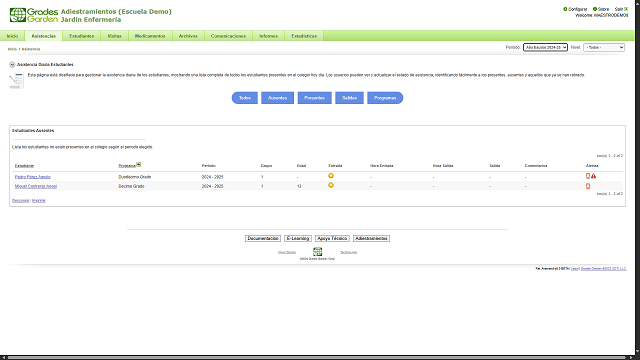
Task: Open Pedro Pérez Agosto student link
Action: (33, 177)
